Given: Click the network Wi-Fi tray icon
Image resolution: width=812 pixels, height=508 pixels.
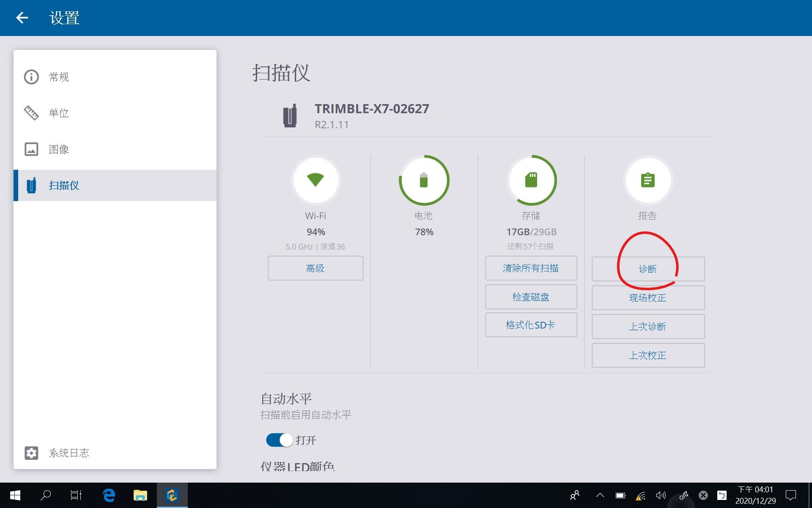Looking at the screenshot, I should (641, 495).
